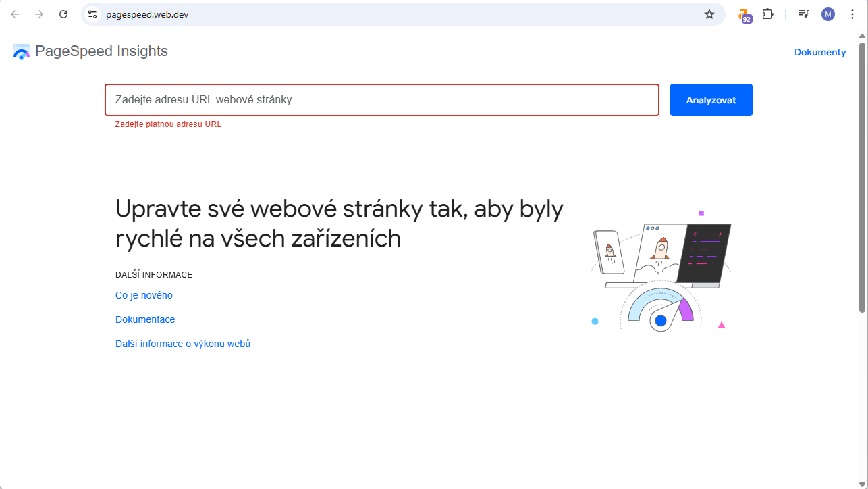Click the error text Zadejte platnou adresu URL

coord(168,124)
